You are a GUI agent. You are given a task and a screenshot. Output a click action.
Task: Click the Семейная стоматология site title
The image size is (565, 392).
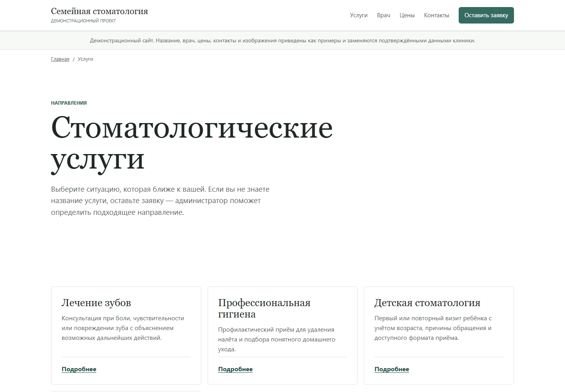point(100,11)
